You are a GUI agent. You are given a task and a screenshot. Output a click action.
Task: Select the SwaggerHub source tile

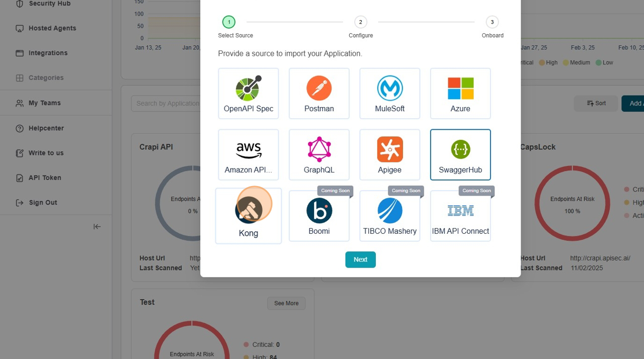click(x=460, y=155)
